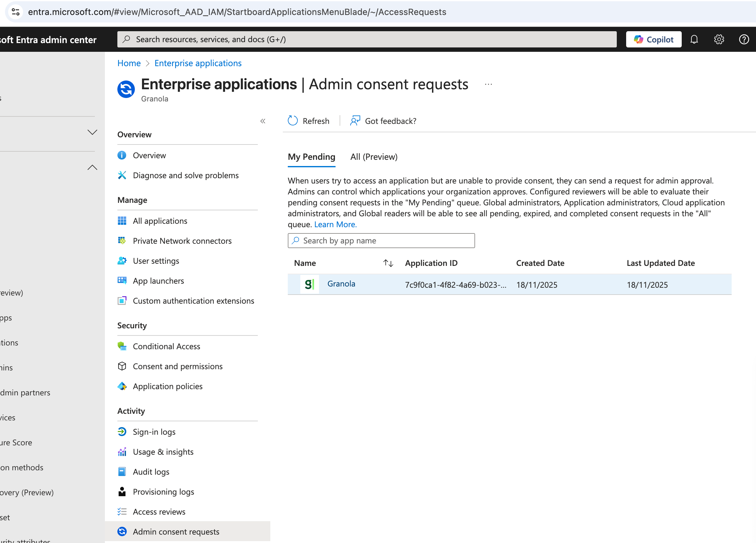Click the Refresh toolbar button
This screenshot has width=756, height=543.
(x=308, y=121)
